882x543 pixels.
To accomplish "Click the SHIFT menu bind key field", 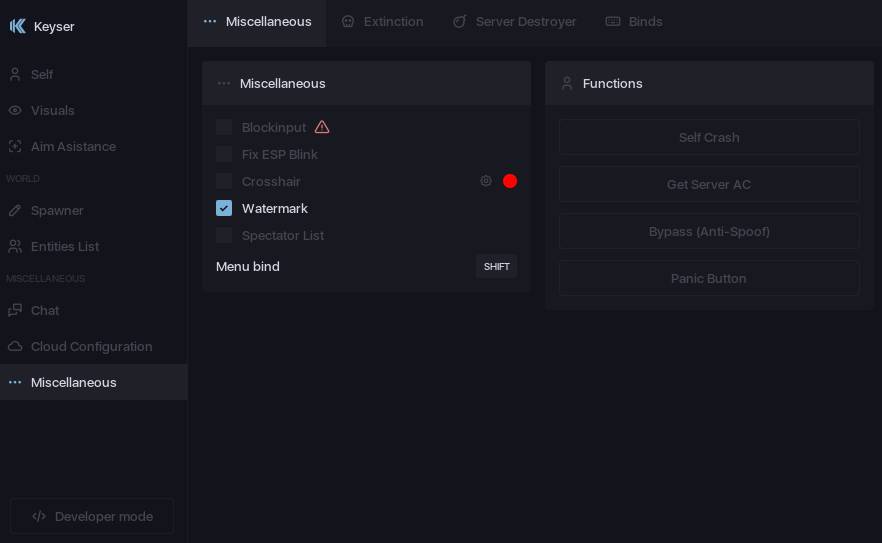I will (x=496, y=266).
